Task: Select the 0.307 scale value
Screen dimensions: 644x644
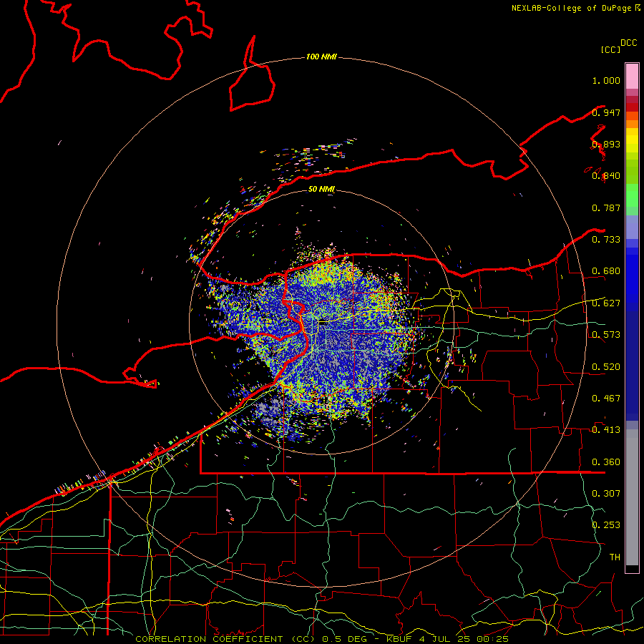Action: (x=606, y=494)
